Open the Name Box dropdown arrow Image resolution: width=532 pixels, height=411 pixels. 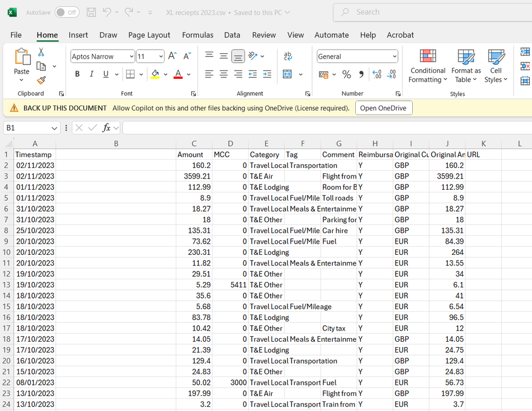54,128
